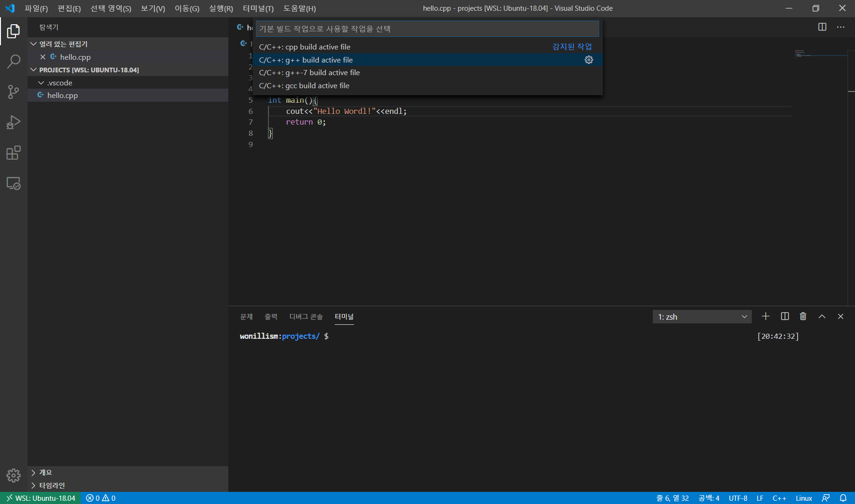
Task: Open notifications bell in status bar
Action: point(843,498)
